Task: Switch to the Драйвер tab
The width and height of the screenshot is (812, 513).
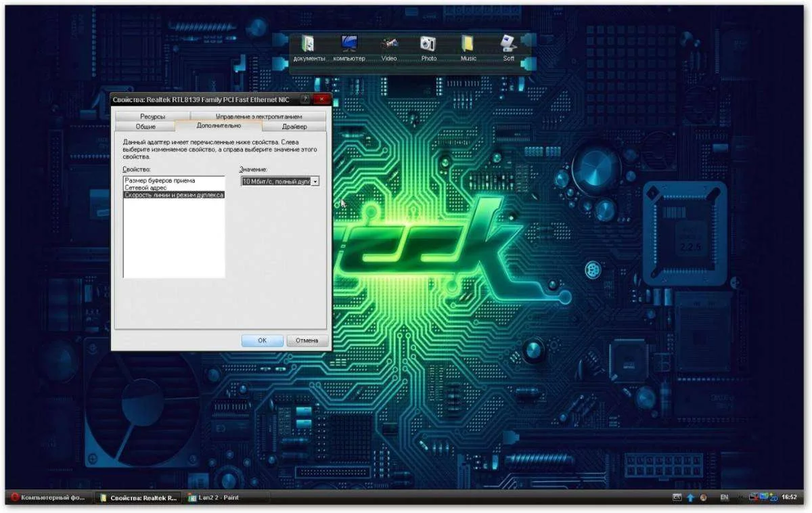Action: [x=294, y=127]
